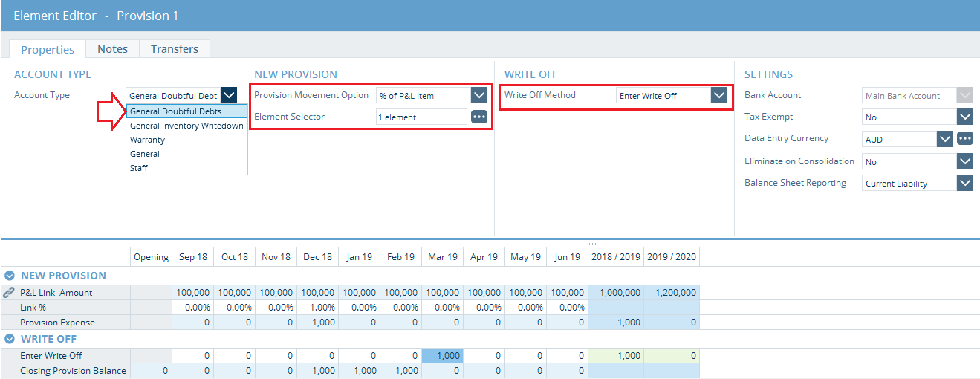Choose Warranty from the account type list
Image resolution: width=980 pixels, height=379 pixels.
click(147, 140)
